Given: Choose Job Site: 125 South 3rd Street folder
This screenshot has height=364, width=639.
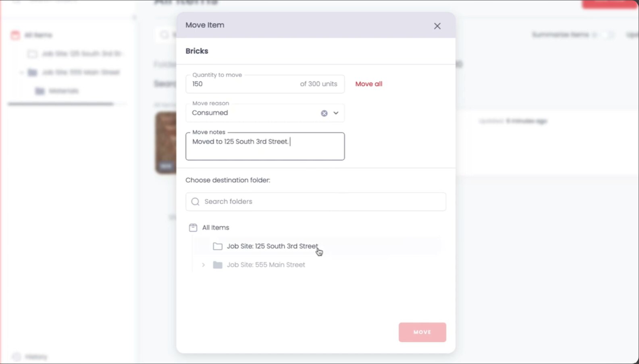Looking at the screenshot, I should point(272,246).
